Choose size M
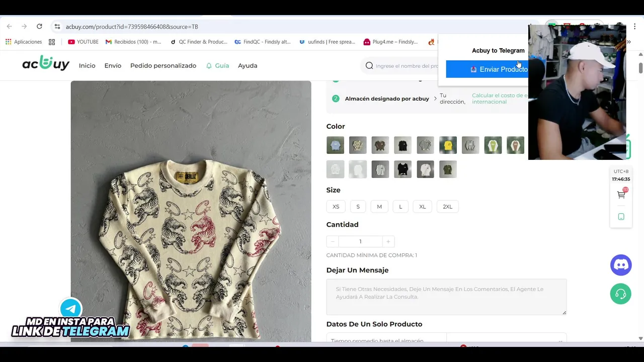Screen dimensions: 644x362 point(379,207)
